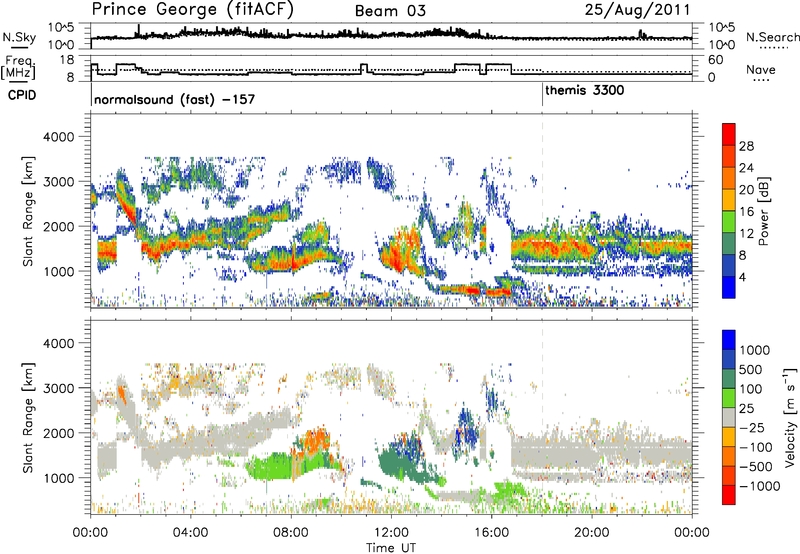
Task: Click "Slant Range [km]" label of velocity panel
Action: point(28,418)
